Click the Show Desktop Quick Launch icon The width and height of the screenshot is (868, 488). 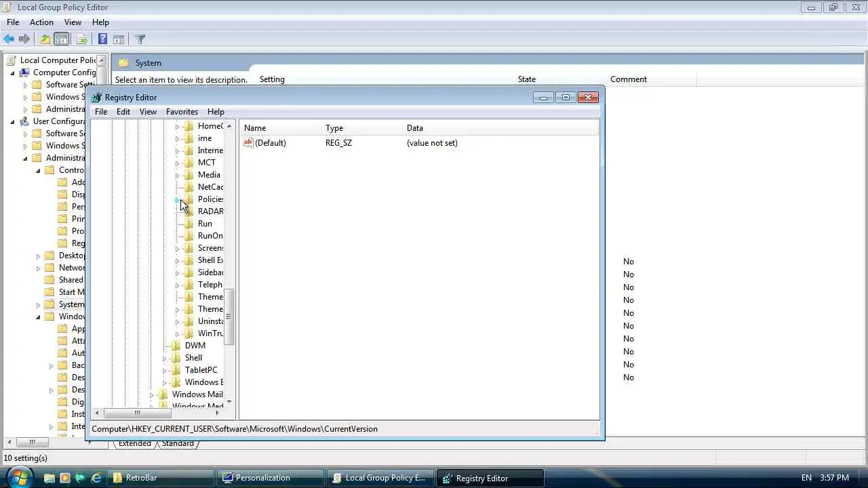(50, 478)
